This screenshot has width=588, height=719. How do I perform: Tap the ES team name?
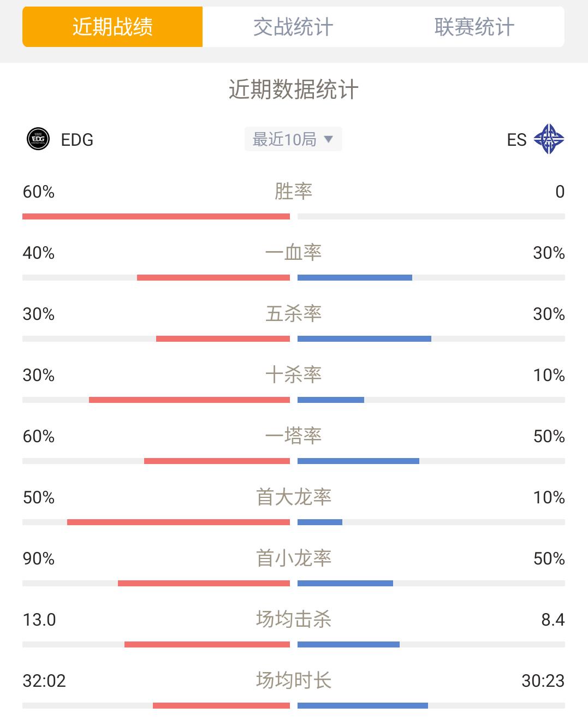[516, 140]
